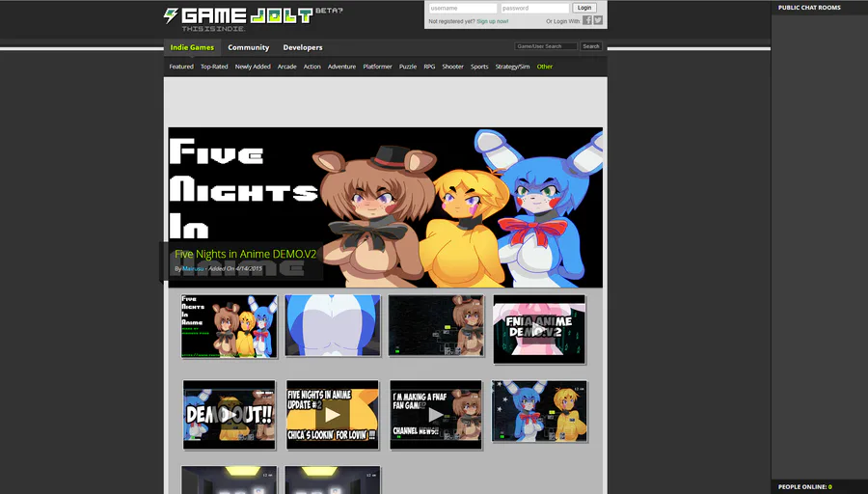Select the Action category
The width and height of the screenshot is (868, 494).
point(312,67)
